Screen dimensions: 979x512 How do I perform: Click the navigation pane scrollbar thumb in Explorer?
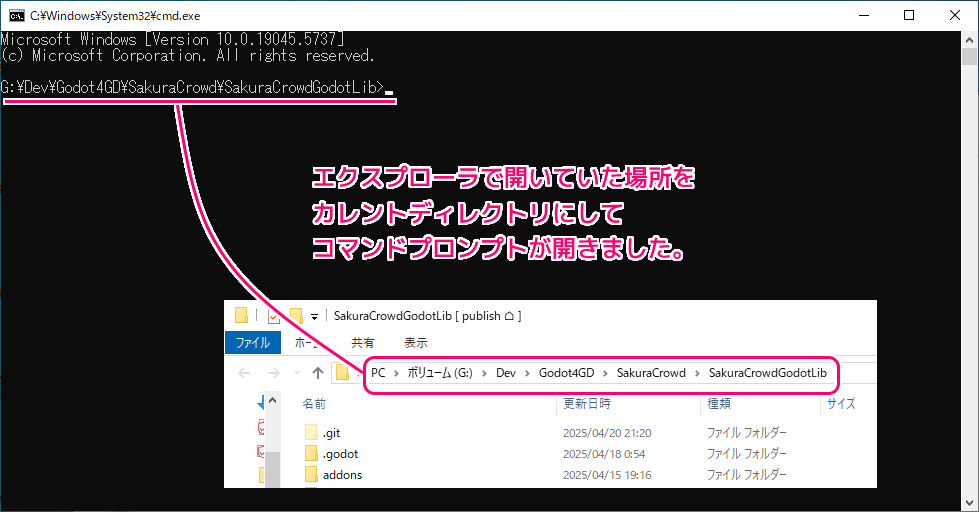point(273,470)
